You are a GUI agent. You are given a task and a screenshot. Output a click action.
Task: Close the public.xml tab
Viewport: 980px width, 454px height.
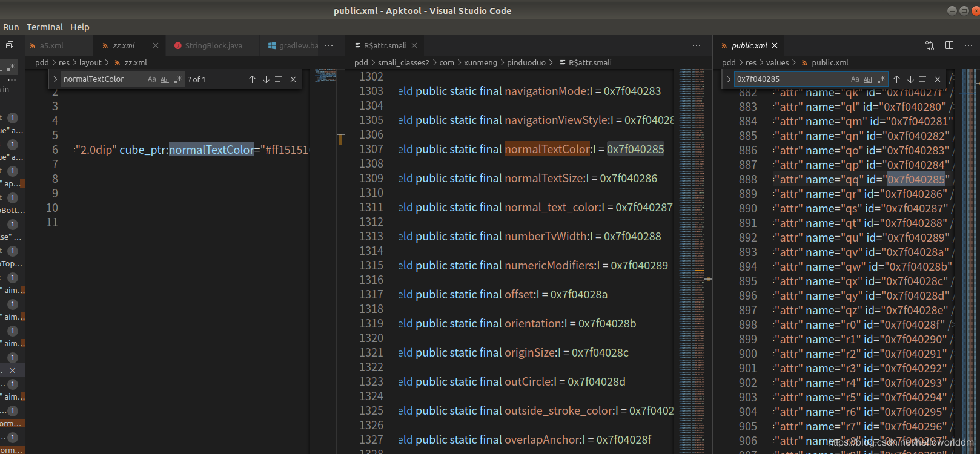pos(775,45)
